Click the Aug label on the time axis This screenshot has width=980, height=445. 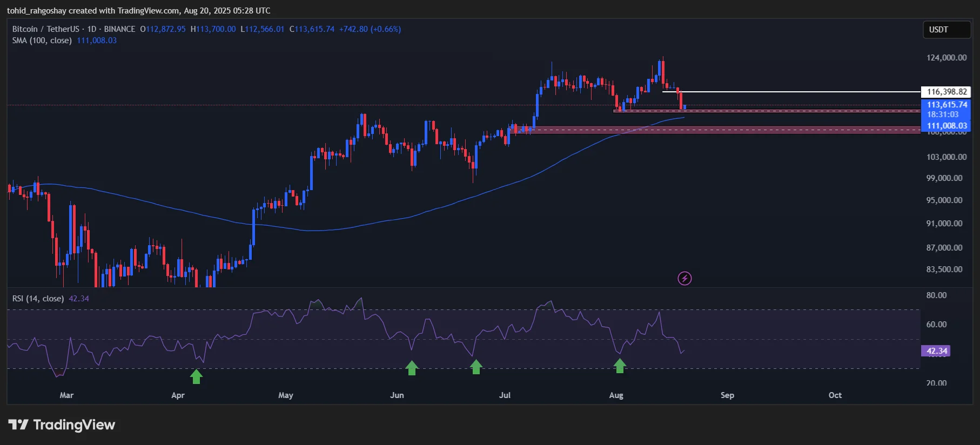616,395
